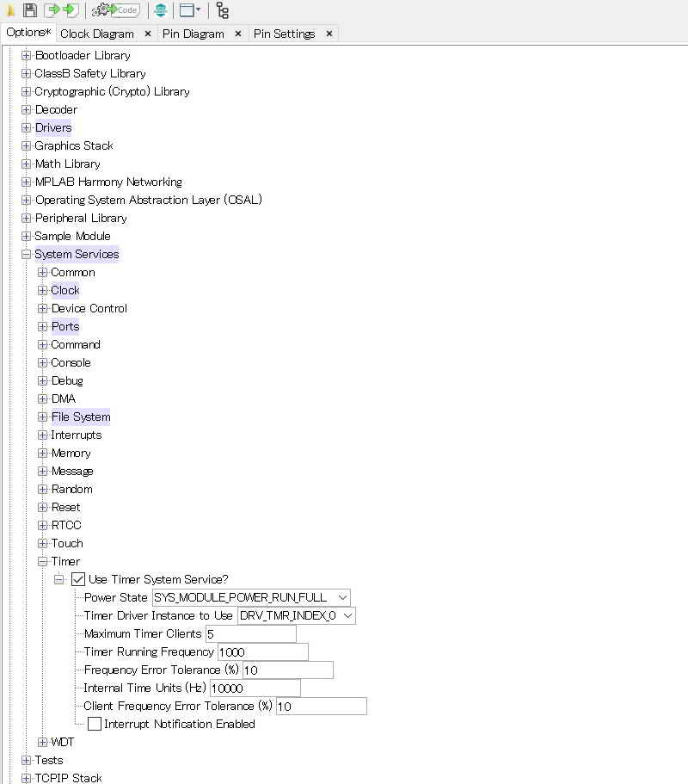
Task: Expand the Message node
Action: pos(42,471)
